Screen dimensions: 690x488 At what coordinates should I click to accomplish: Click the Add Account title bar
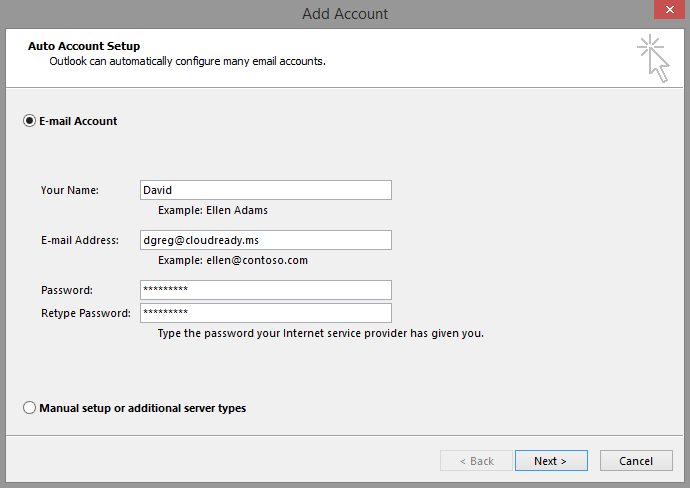click(x=344, y=14)
